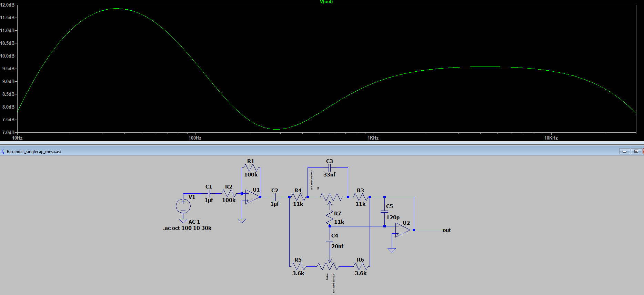Select the R5 resistor symbol

tap(299, 266)
